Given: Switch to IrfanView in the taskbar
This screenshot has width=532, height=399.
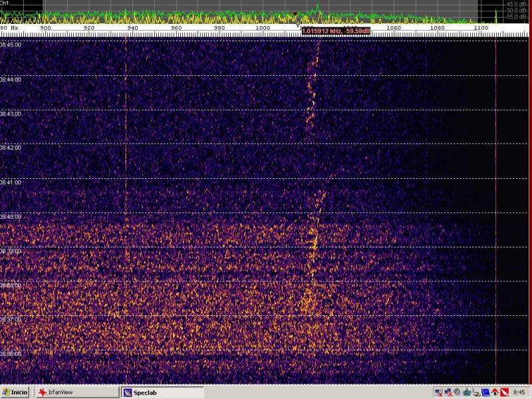Looking at the screenshot, I should (x=60, y=392).
